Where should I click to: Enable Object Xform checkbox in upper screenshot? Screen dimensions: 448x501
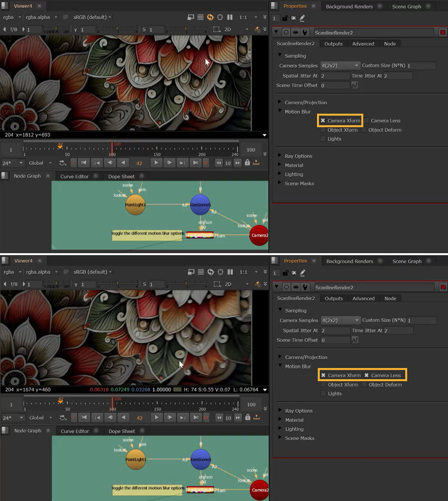(323, 130)
